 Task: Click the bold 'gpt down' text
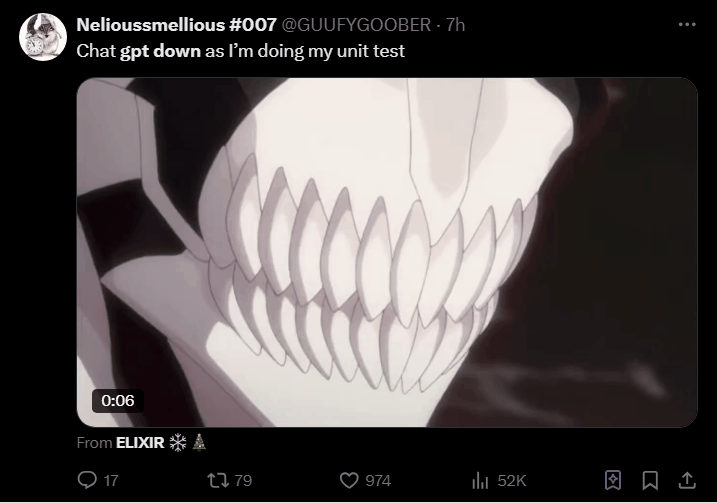[160, 51]
